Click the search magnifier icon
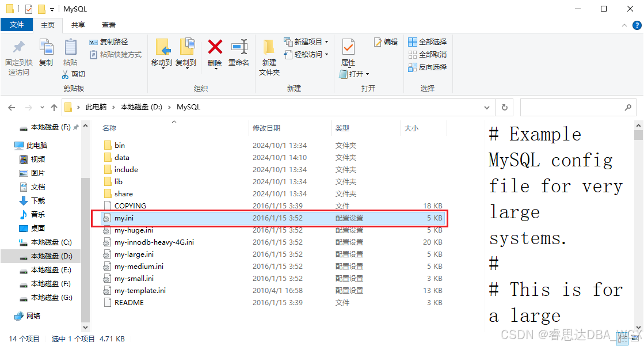 point(628,107)
